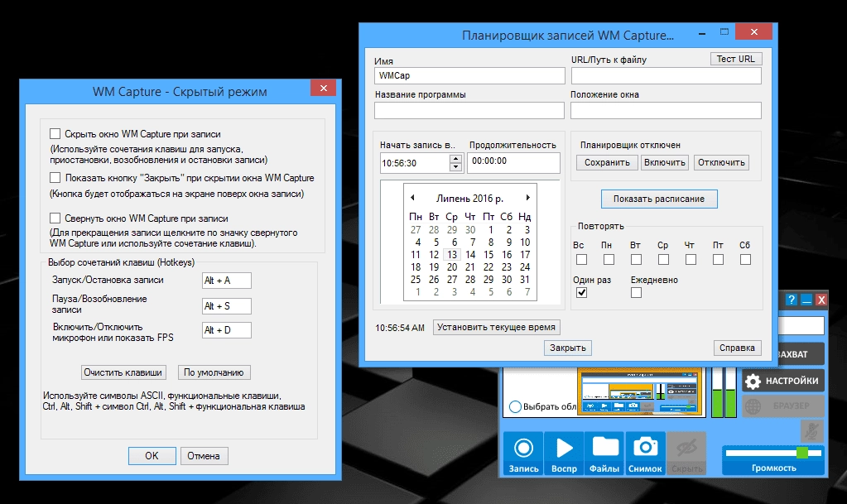Click the capture preview thumbnail
The height and width of the screenshot is (504, 847).
[x=641, y=392]
